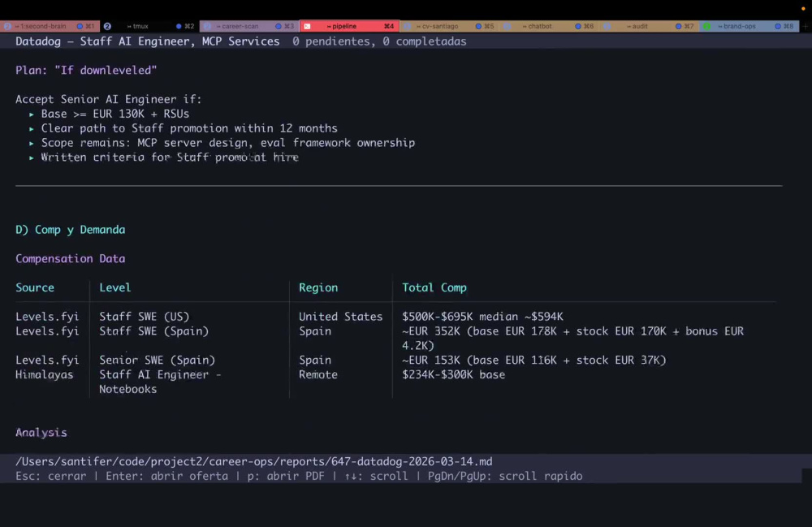Click the 'Enter: abrir oferta' hint
The image size is (812, 527).
click(x=166, y=477)
